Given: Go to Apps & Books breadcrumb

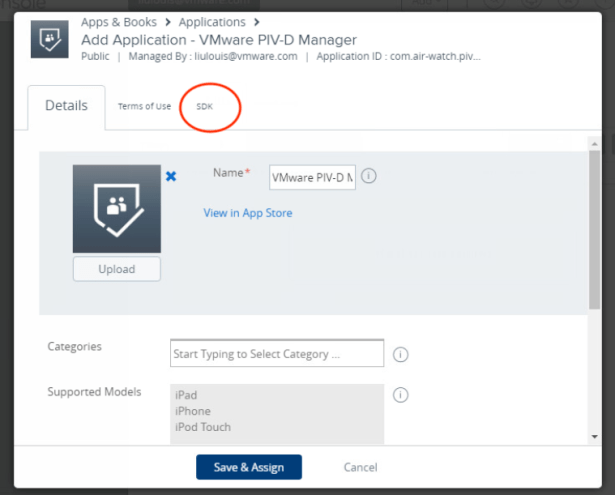Looking at the screenshot, I should tap(118, 22).
